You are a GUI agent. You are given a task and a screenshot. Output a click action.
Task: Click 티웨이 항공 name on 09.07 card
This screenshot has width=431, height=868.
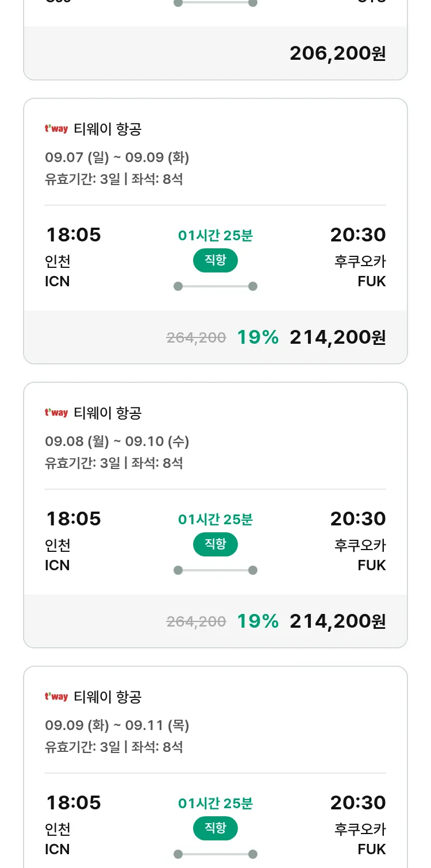107,129
